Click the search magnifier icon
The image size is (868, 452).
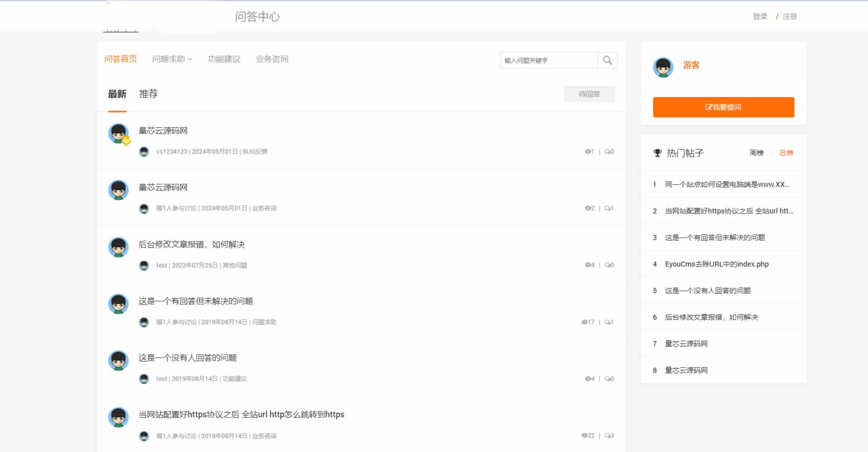coord(607,60)
